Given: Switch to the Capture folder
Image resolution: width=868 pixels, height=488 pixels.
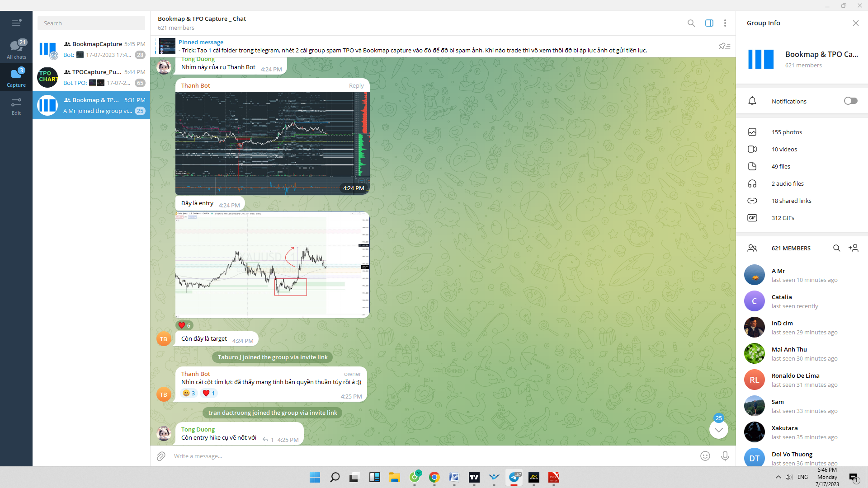Looking at the screenshot, I should coord(16,77).
